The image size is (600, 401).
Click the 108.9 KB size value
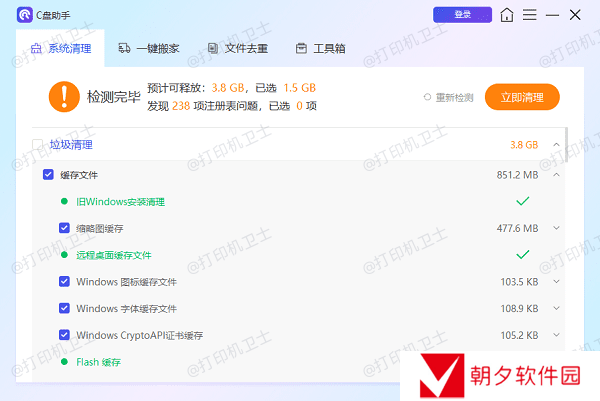519,308
